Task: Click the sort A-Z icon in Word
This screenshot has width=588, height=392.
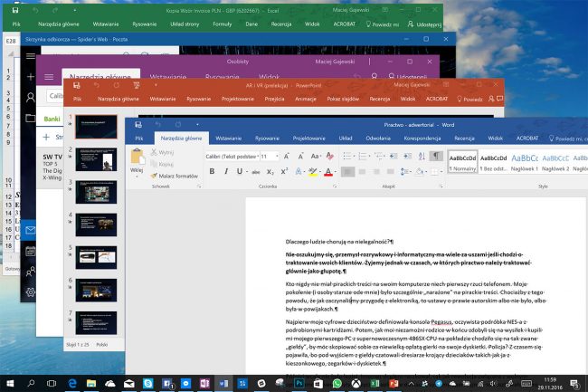Action: [x=422, y=156]
